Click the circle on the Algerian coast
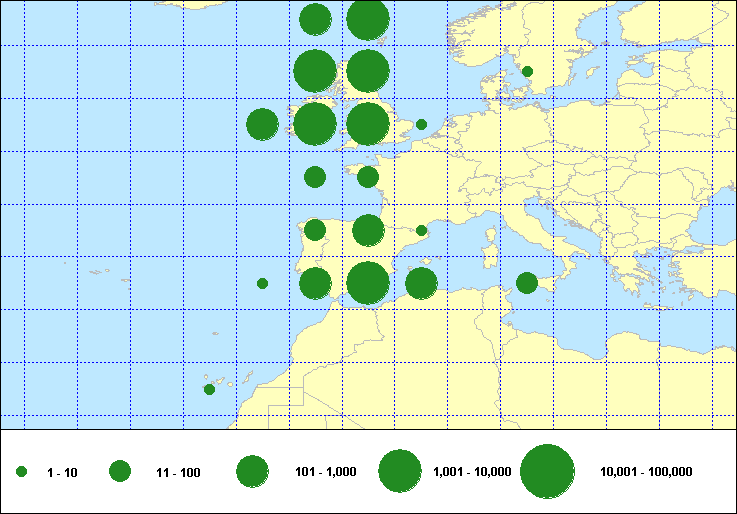 pyautogui.click(x=421, y=283)
